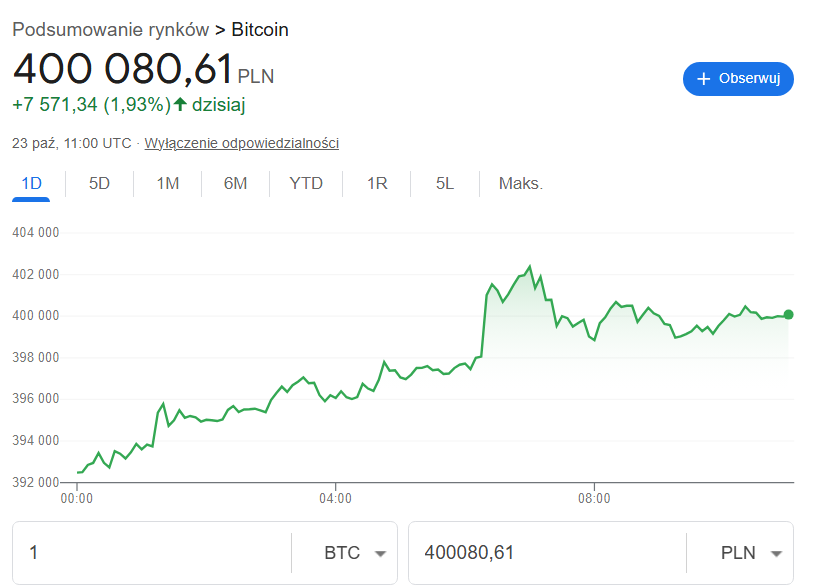This screenshot has height=586, width=823.
Task: Go to Podsumowanie rynków breadcrumb
Action: [111, 30]
